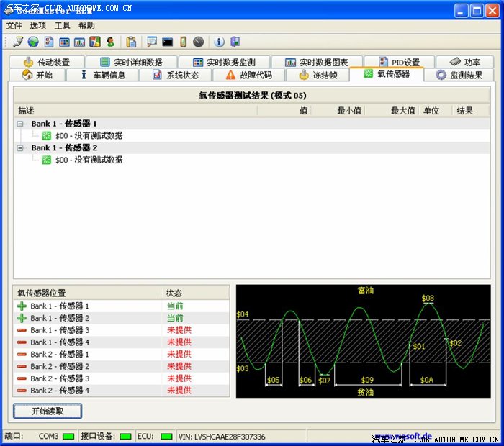Click the bar chart toolbar icon
The height and width of the screenshot is (446, 504).
pos(79,42)
